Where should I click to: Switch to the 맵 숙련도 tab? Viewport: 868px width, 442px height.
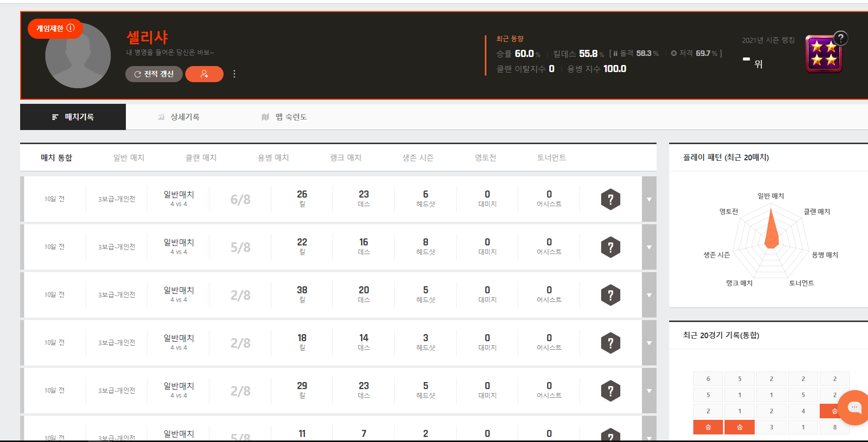click(284, 117)
